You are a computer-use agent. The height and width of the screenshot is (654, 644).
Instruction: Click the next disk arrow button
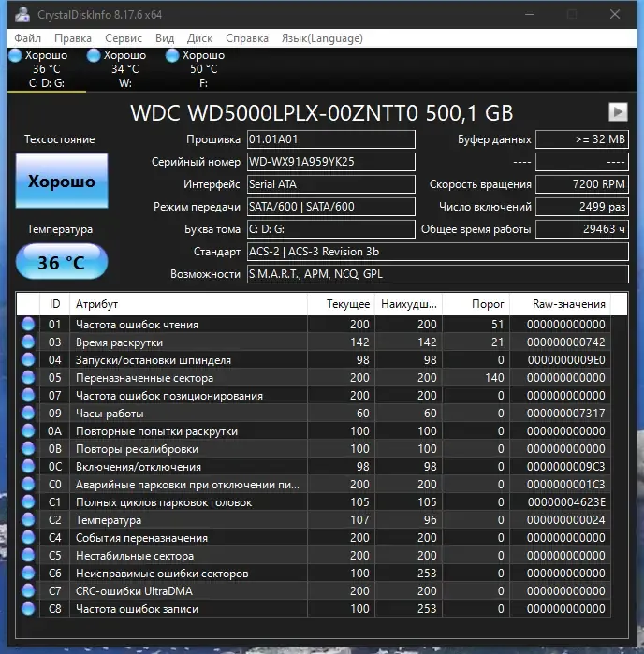tap(618, 111)
